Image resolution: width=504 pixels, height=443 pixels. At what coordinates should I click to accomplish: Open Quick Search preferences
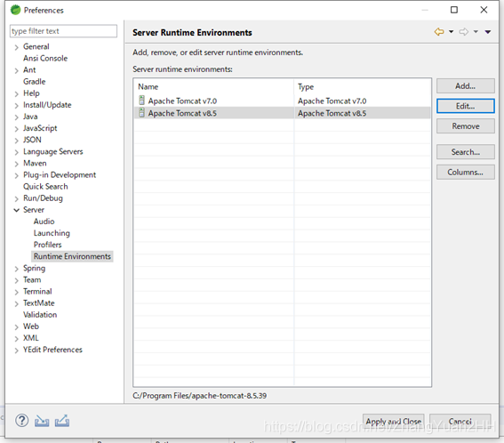(x=45, y=186)
